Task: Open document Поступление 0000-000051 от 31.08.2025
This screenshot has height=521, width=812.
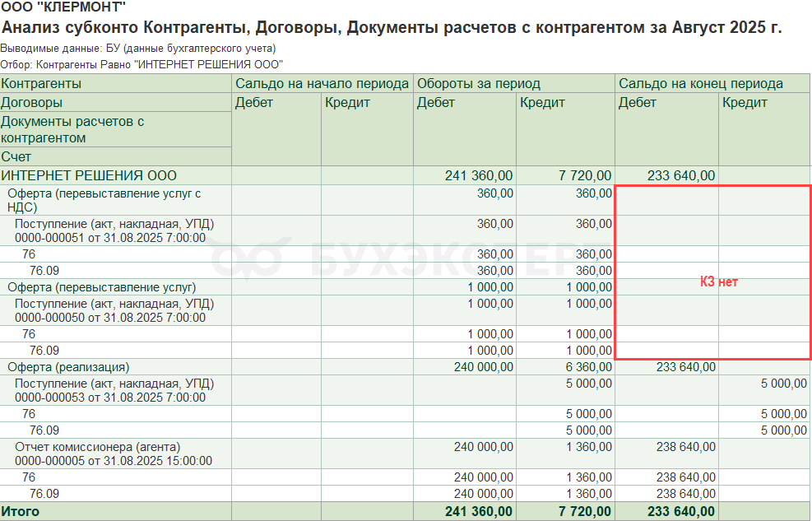Action: pyautogui.click(x=114, y=231)
